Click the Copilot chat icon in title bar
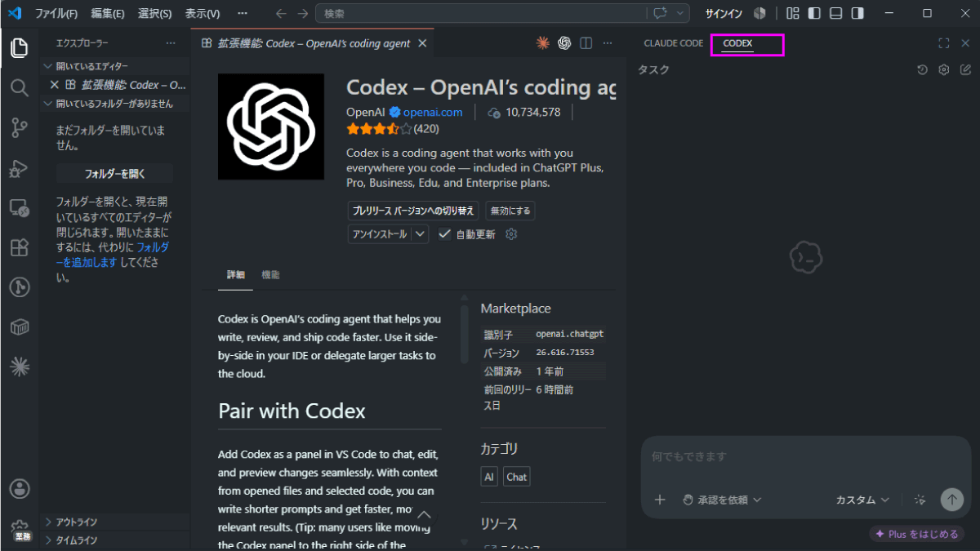This screenshot has height=551, width=980. point(659,13)
